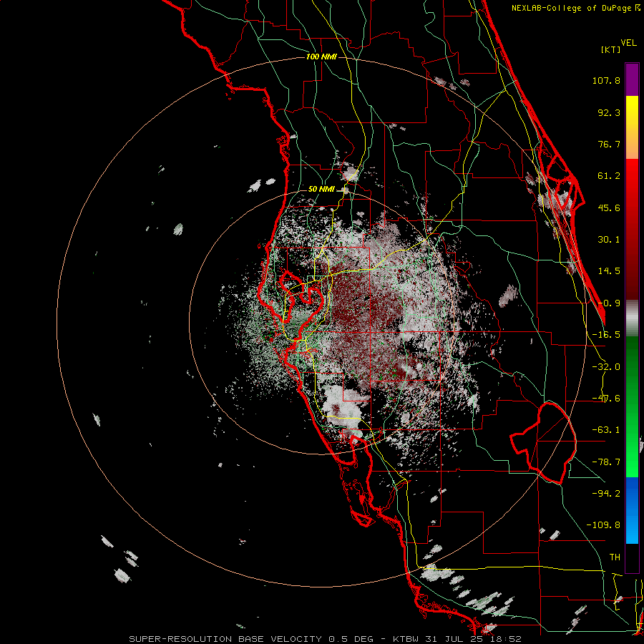
Task: Pick the blue segment of the color bar
Action: tap(632, 510)
